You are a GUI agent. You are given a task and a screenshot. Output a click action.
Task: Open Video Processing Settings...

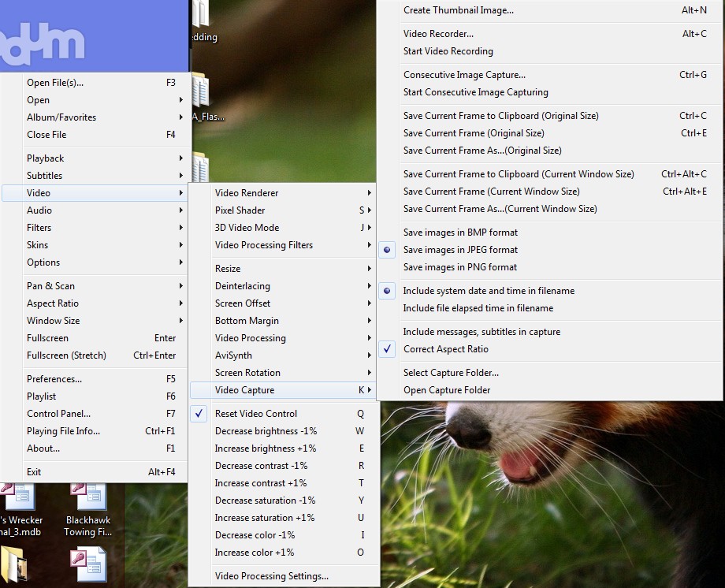click(283, 576)
